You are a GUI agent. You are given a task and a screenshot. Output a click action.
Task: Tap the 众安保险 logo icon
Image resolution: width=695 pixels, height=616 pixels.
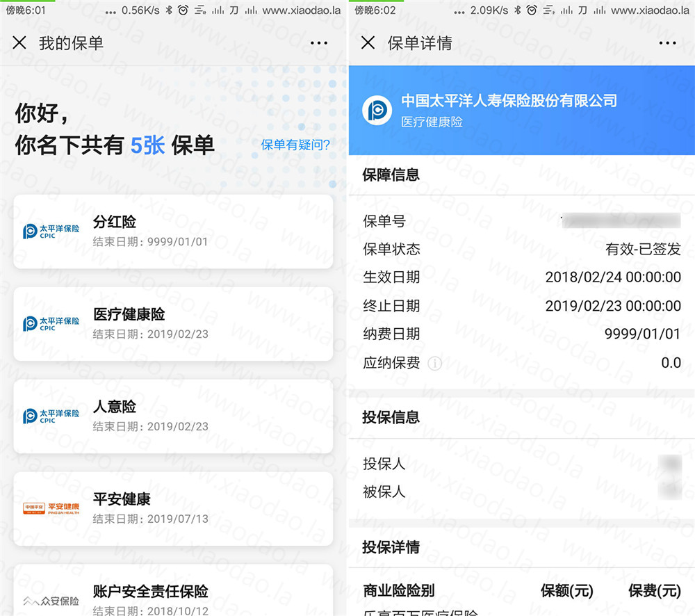pyautogui.click(x=51, y=601)
